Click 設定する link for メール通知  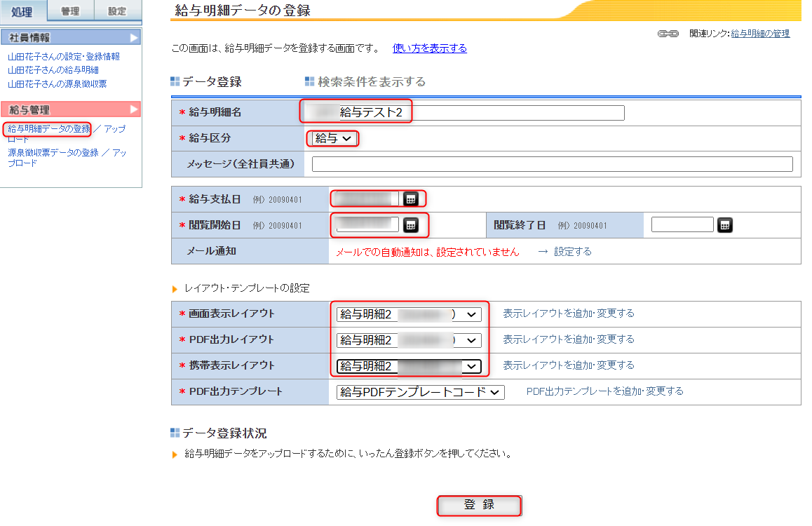tap(572, 252)
